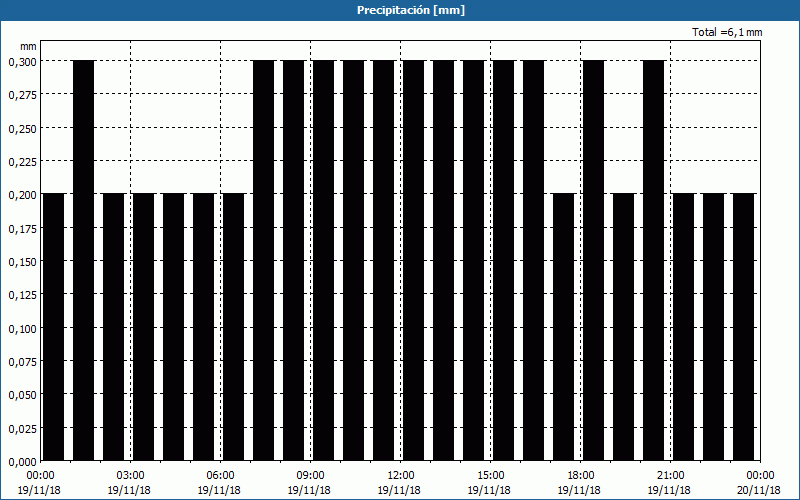
Task: Click the '18:00 19/11/18' x-axis label
Action: pos(580,483)
